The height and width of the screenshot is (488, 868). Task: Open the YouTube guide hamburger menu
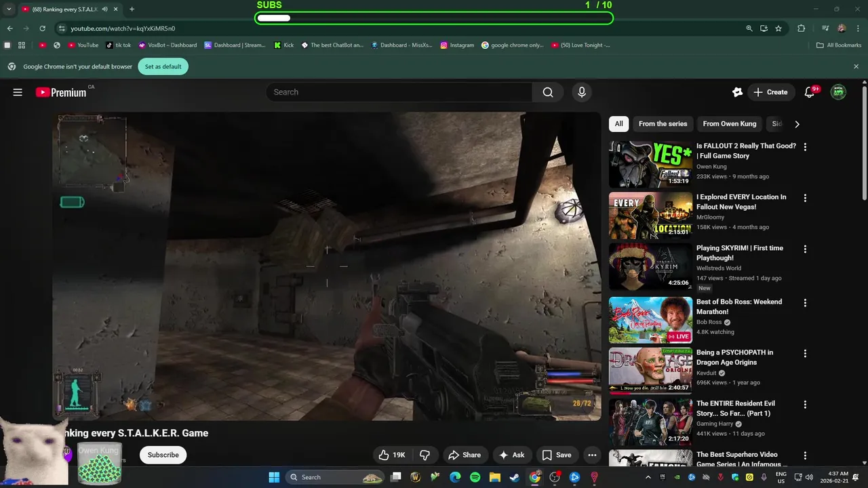coord(18,92)
